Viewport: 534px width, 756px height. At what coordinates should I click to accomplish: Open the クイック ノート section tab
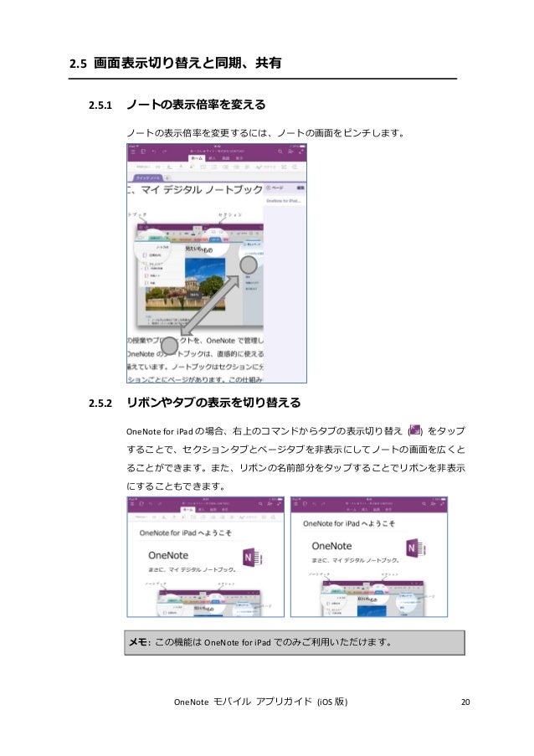tap(147, 178)
